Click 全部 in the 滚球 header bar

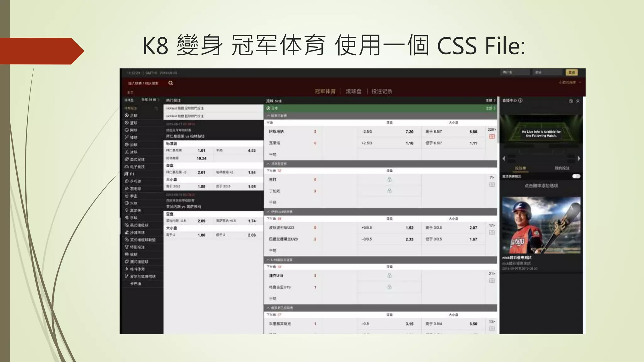[x=491, y=101]
